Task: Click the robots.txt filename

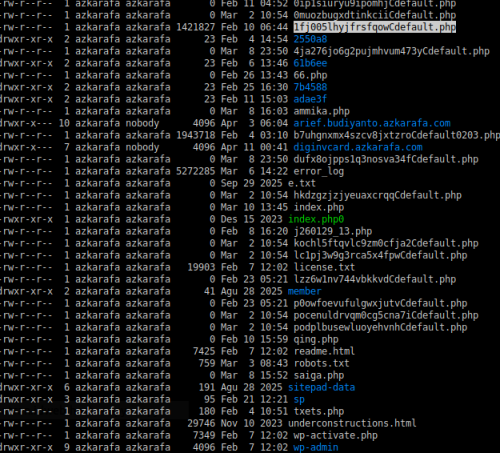Action: (x=321, y=363)
